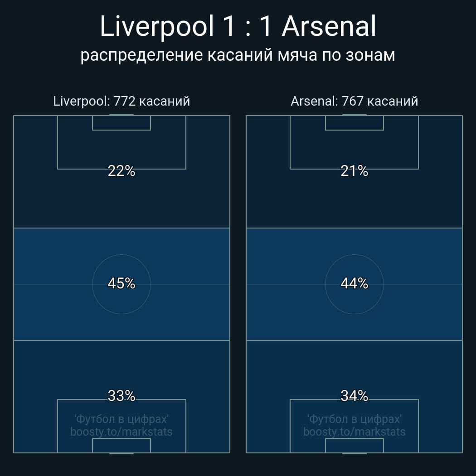Select the "Liverpool: 772 касаний" heading

121,101
